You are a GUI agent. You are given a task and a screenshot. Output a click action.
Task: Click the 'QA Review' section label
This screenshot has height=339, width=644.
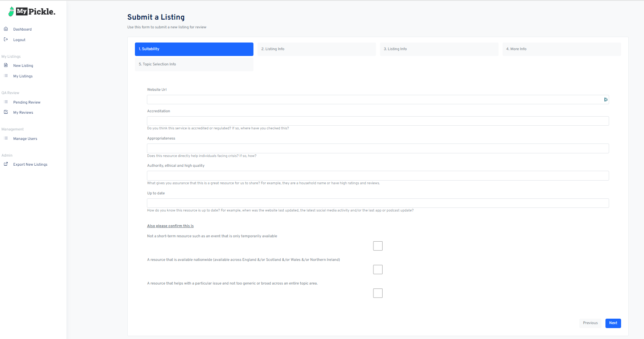click(x=10, y=93)
